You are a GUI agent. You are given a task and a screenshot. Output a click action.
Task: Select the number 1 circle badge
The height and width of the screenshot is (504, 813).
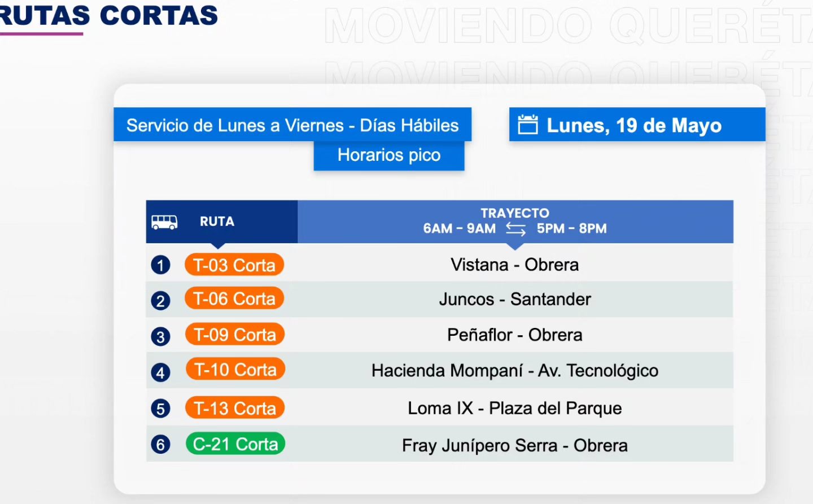[160, 265]
